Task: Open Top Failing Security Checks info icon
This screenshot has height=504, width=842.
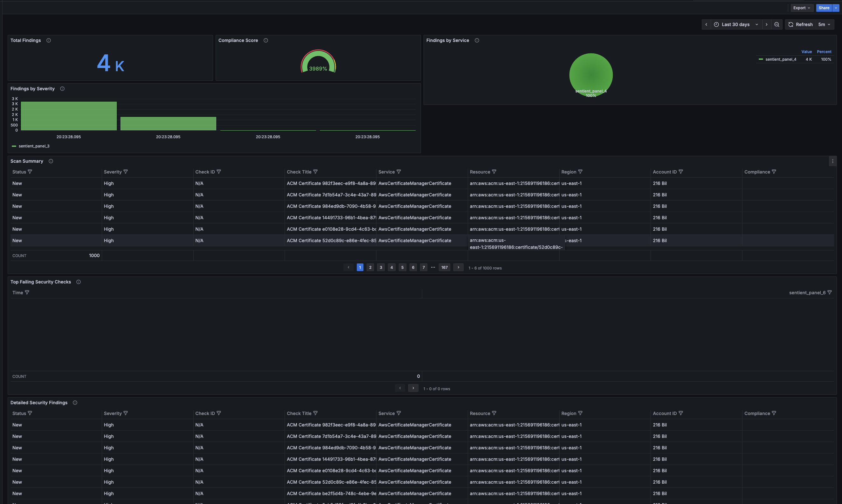Action: click(79, 282)
